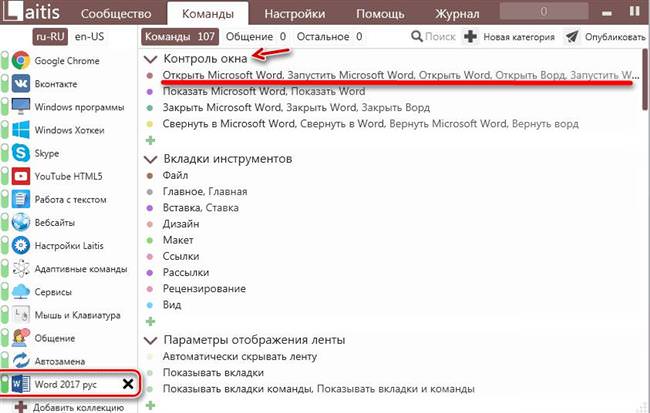The height and width of the screenshot is (413, 650).
Task: Click the Новая категория plus icon
Action: click(x=470, y=36)
